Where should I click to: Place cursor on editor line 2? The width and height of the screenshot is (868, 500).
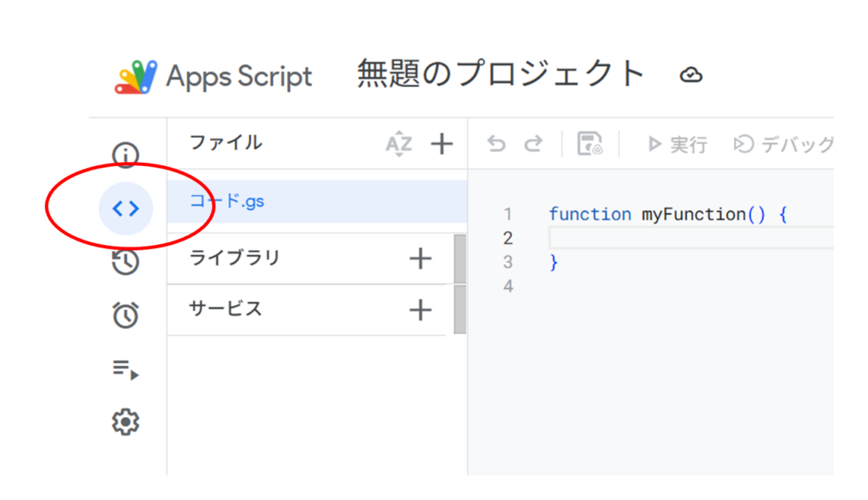click(691, 238)
